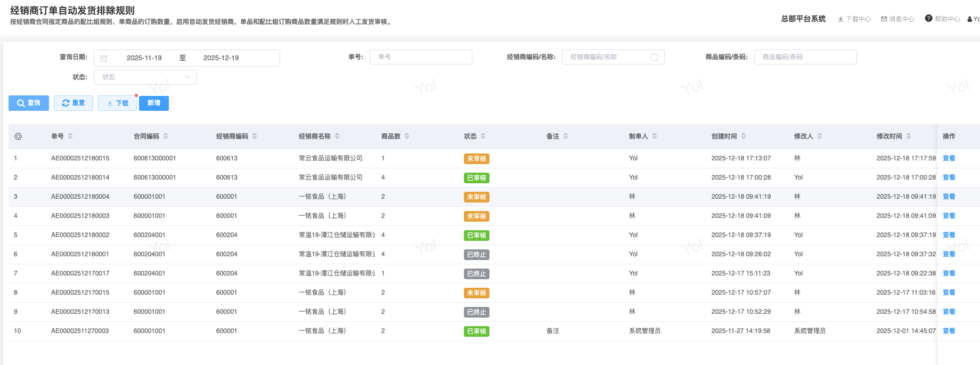Image resolution: width=980 pixels, height=365 pixels.
Task: Click the sort icon on 商品数 column
Action: click(407, 136)
